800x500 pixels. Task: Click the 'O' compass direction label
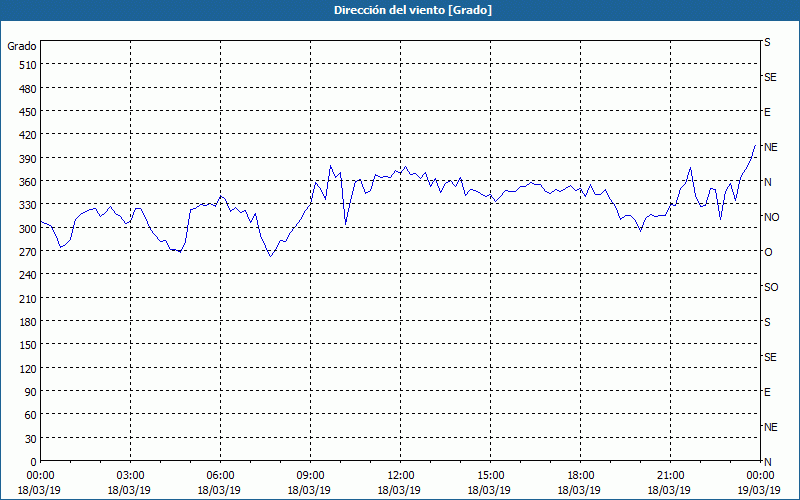[x=768, y=252]
